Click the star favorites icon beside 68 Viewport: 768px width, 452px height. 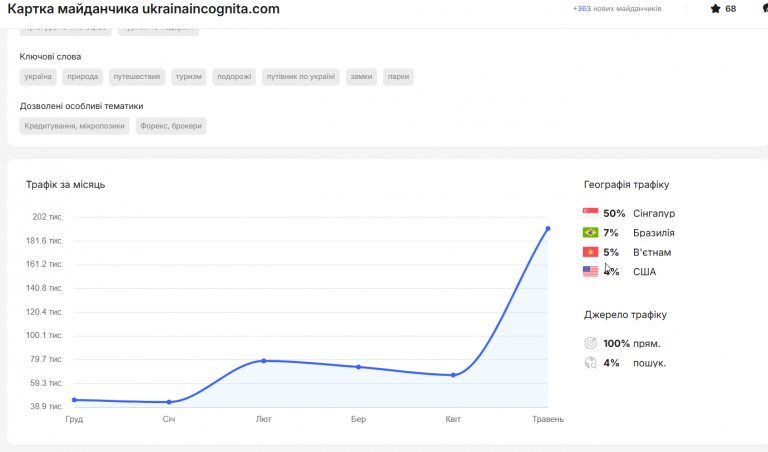pyautogui.click(x=716, y=8)
